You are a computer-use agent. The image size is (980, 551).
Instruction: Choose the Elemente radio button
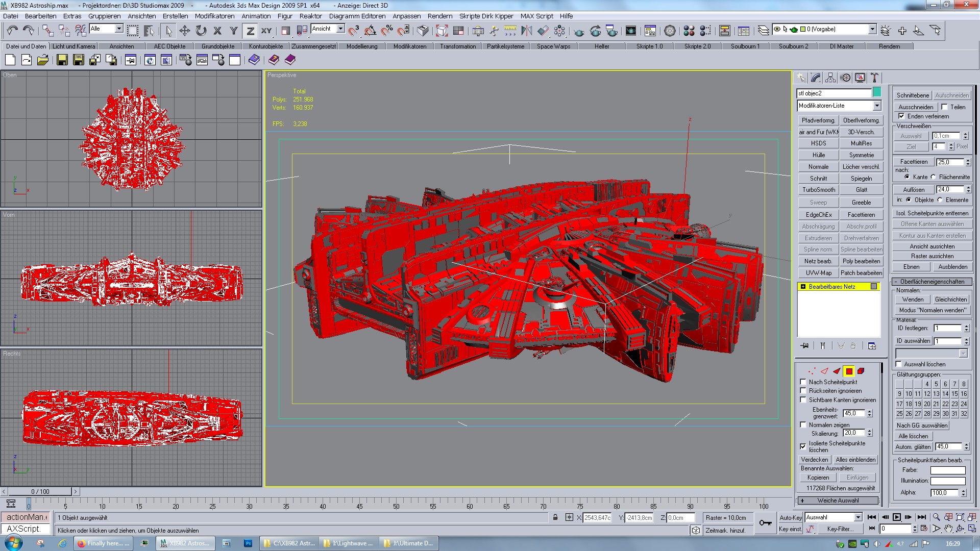[x=940, y=200]
